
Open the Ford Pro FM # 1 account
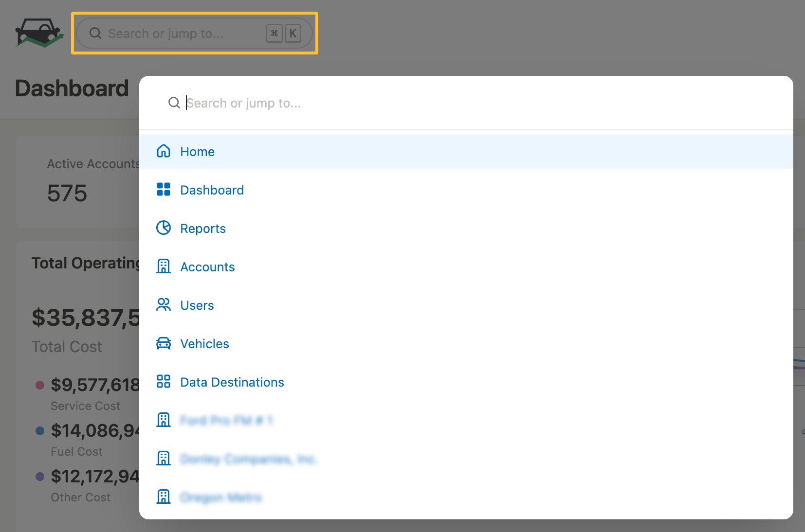pos(226,421)
